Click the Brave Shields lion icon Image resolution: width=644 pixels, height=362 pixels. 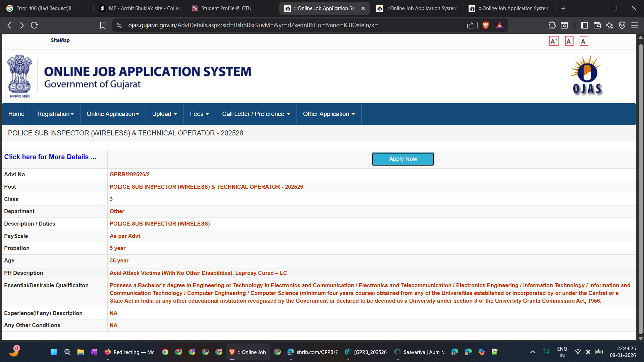click(x=485, y=25)
